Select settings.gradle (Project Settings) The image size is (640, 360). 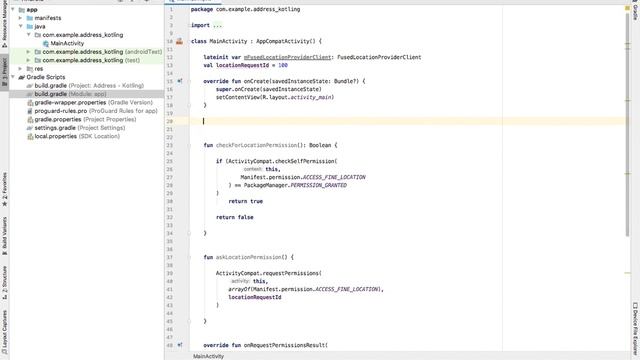tap(80, 128)
